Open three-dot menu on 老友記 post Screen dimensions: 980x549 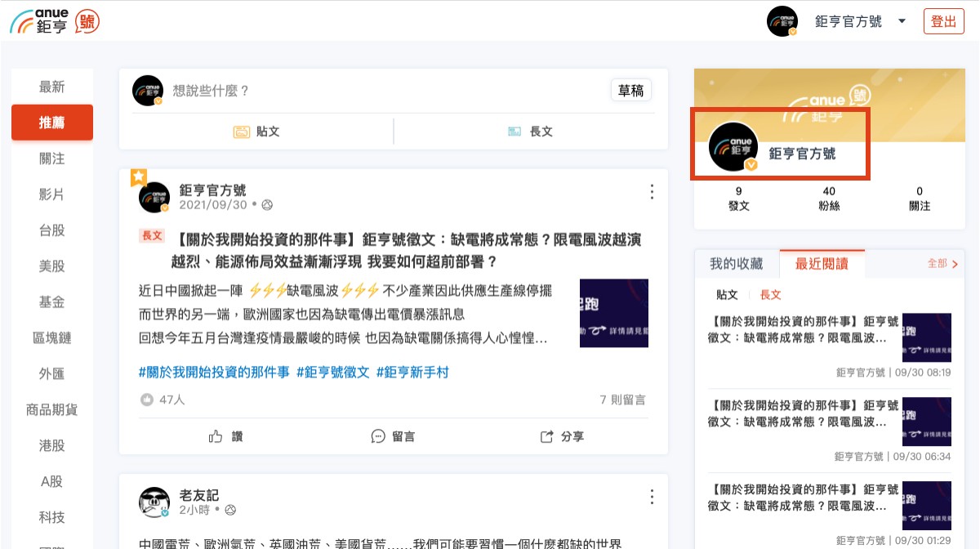point(652,497)
